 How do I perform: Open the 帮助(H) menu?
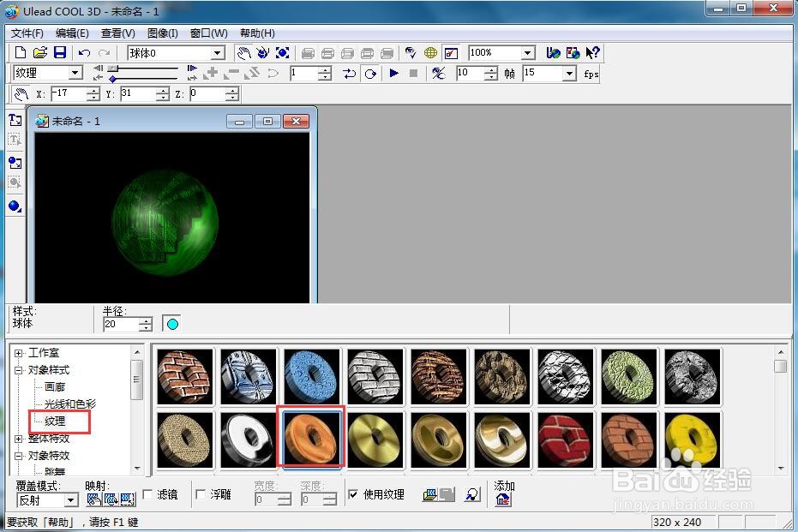point(257,33)
